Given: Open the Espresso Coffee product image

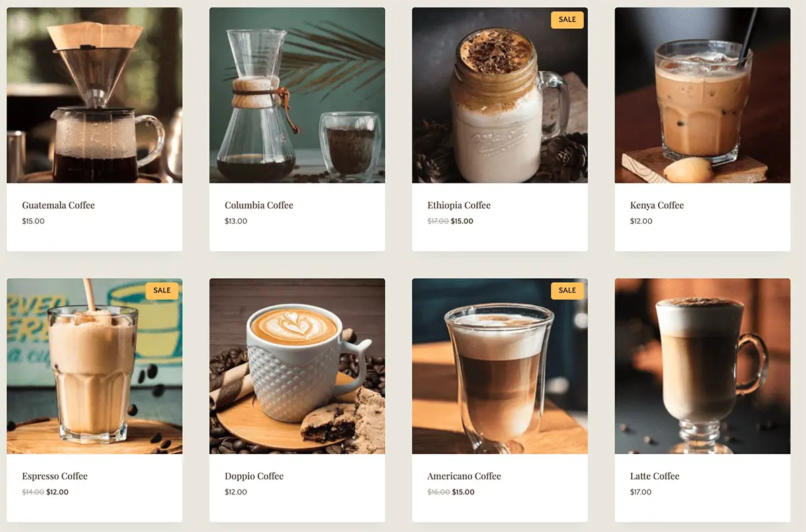Looking at the screenshot, I should 95,366.
